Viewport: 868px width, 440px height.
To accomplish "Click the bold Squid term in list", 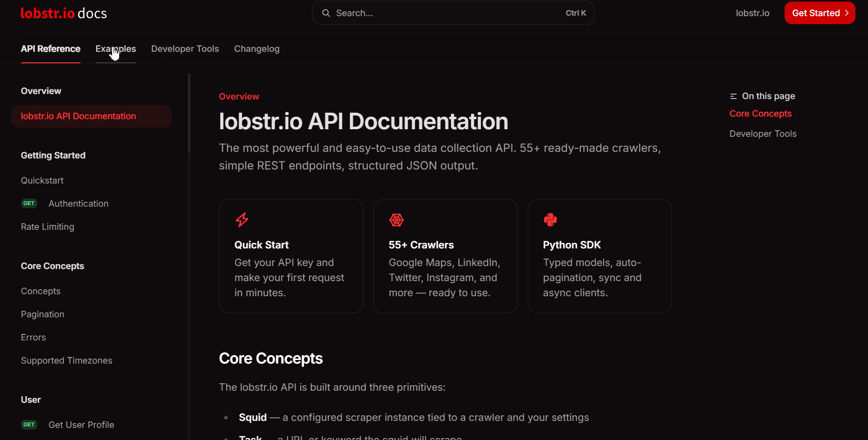I will coord(253,417).
